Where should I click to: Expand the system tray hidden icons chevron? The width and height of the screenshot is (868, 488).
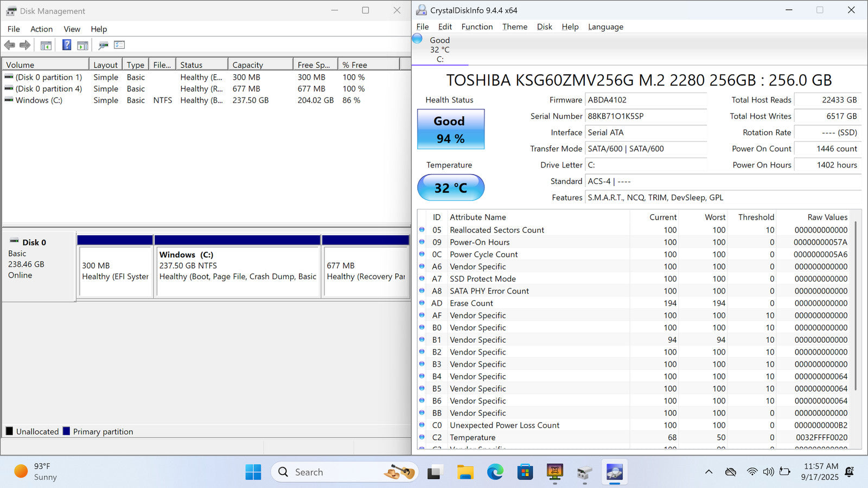709,472
